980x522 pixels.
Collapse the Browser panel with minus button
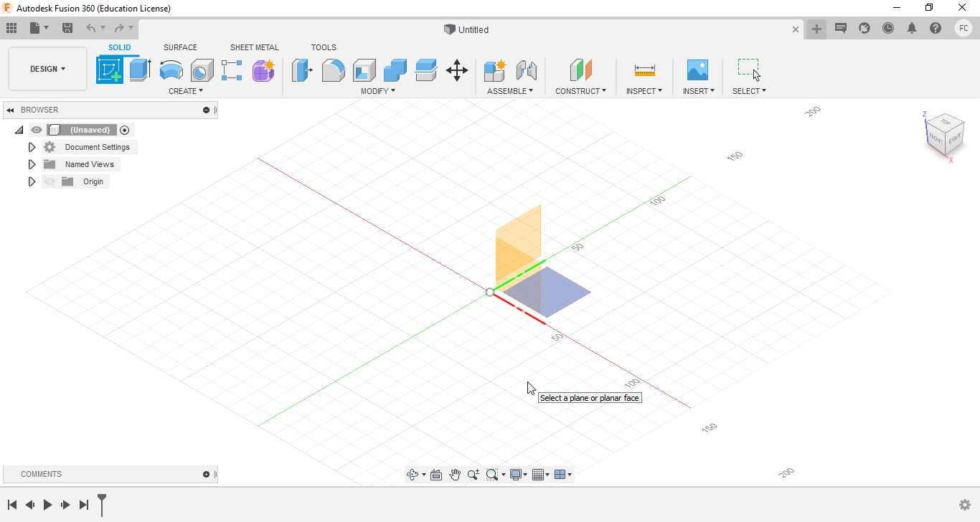point(207,110)
